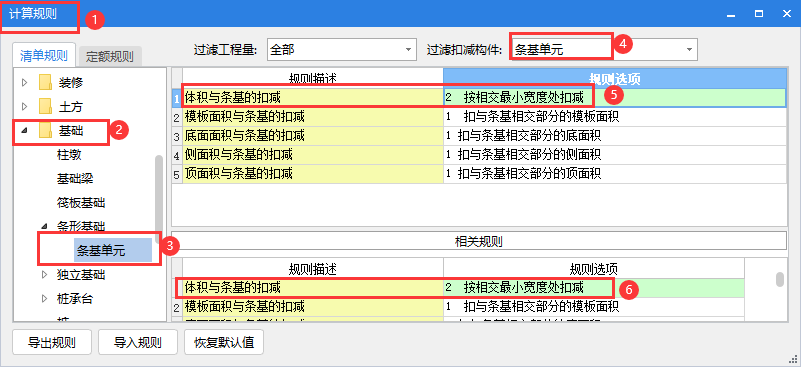Expand the 独立基础 tree node

(x=44, y=275)
